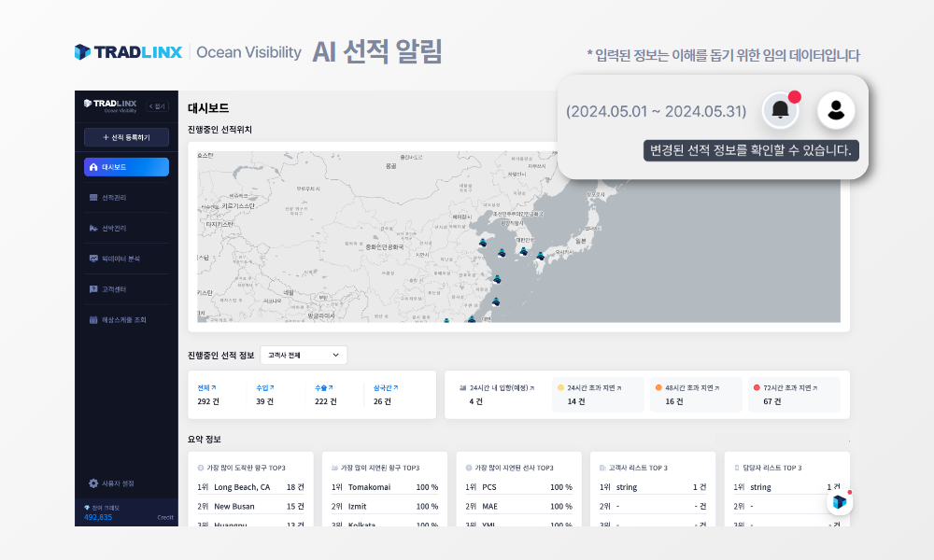Open the 48시간 초과 지연 card
Image resolution: width=934 pixels, height=560 pixels.
[696, 395]
